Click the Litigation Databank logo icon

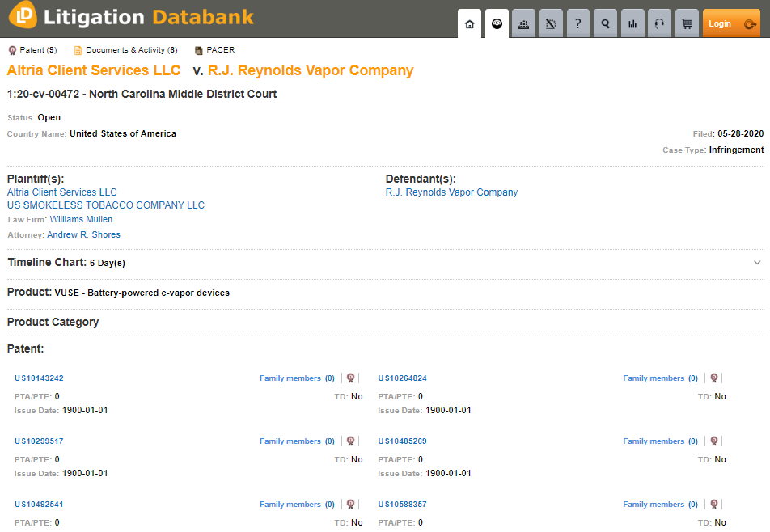coord(23,15)
